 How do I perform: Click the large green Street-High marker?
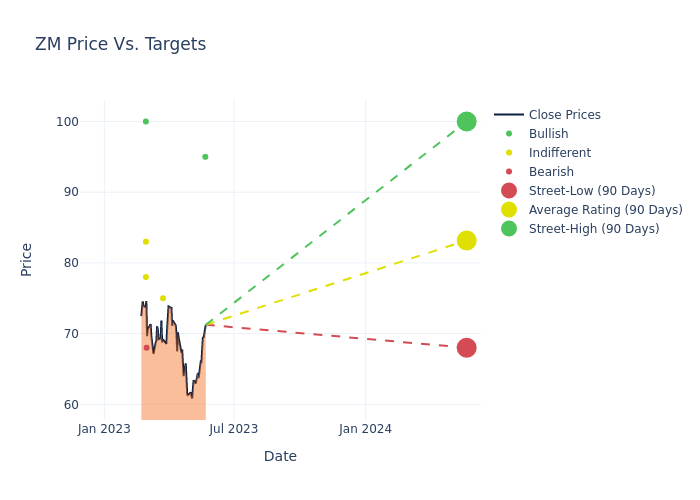(x=466, y=122)
